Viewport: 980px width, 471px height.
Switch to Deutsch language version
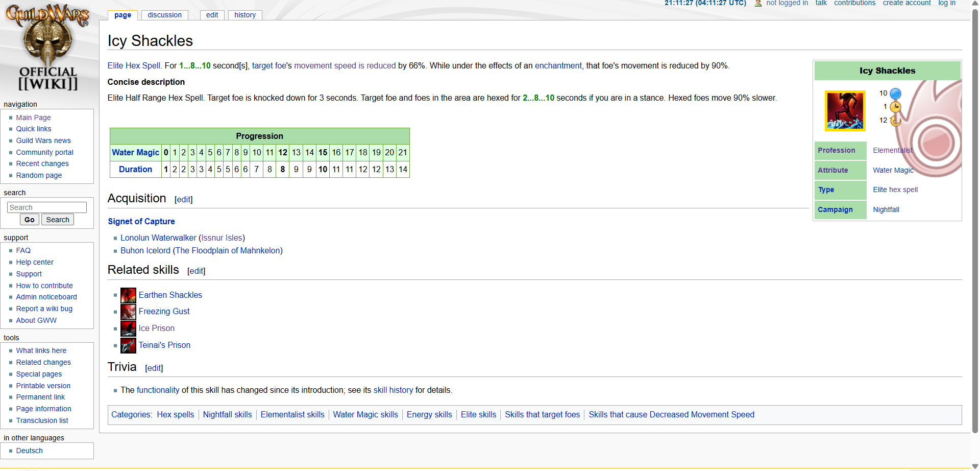(29, 451)
